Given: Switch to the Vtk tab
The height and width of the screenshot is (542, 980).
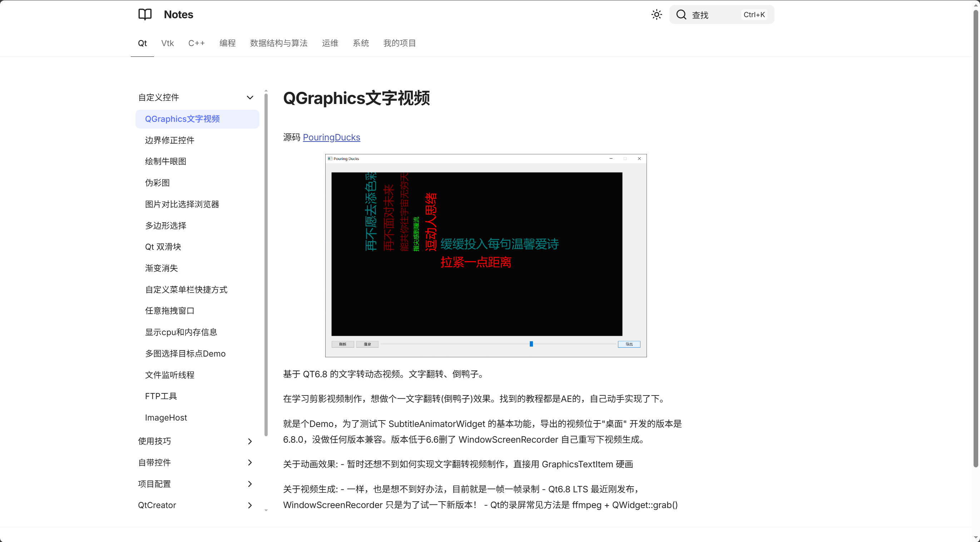Looking at the screenshot, I should [x=167, y=43].
